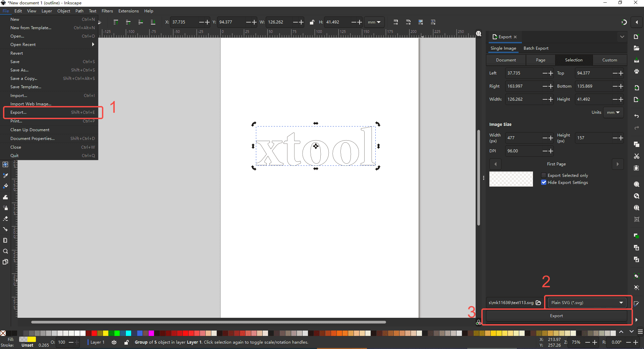Click the Zoom drawing icon in command bar

[x=636, y=196]
